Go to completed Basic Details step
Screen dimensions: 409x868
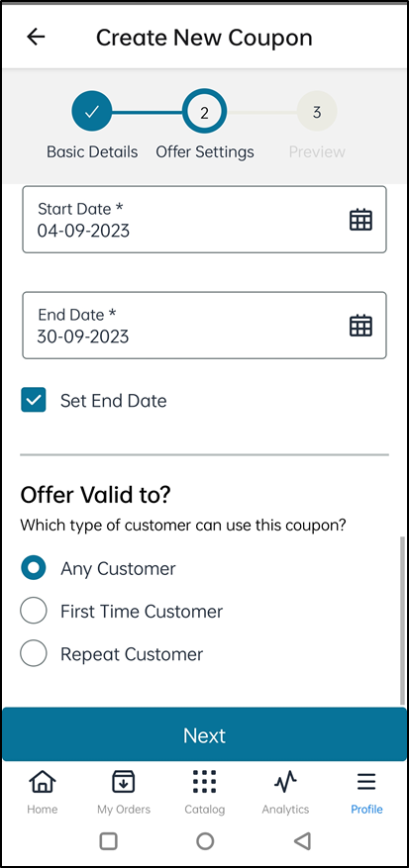(x=91, y=111)
